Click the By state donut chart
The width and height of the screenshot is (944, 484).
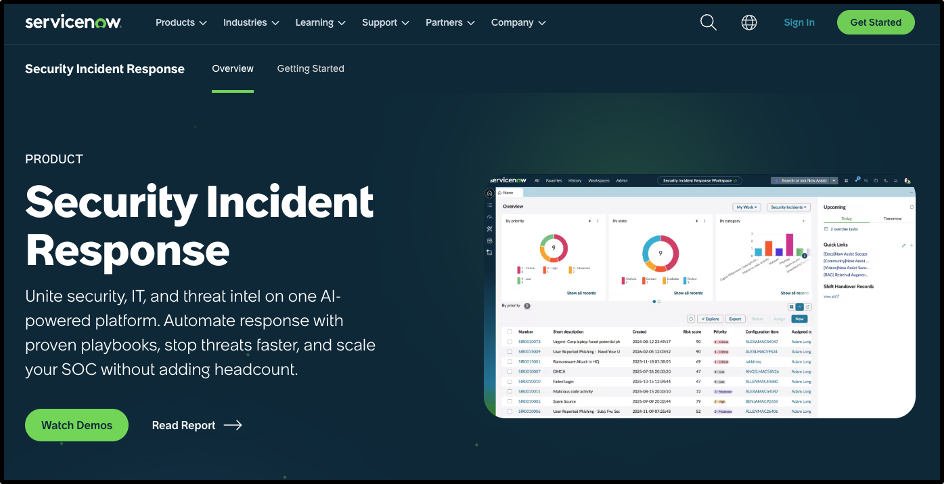[660, 253]
